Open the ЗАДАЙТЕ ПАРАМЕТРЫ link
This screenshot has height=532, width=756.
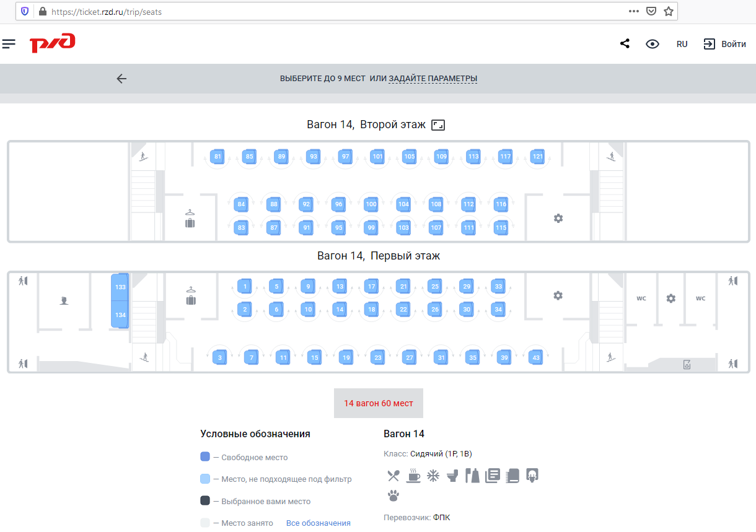433,79
